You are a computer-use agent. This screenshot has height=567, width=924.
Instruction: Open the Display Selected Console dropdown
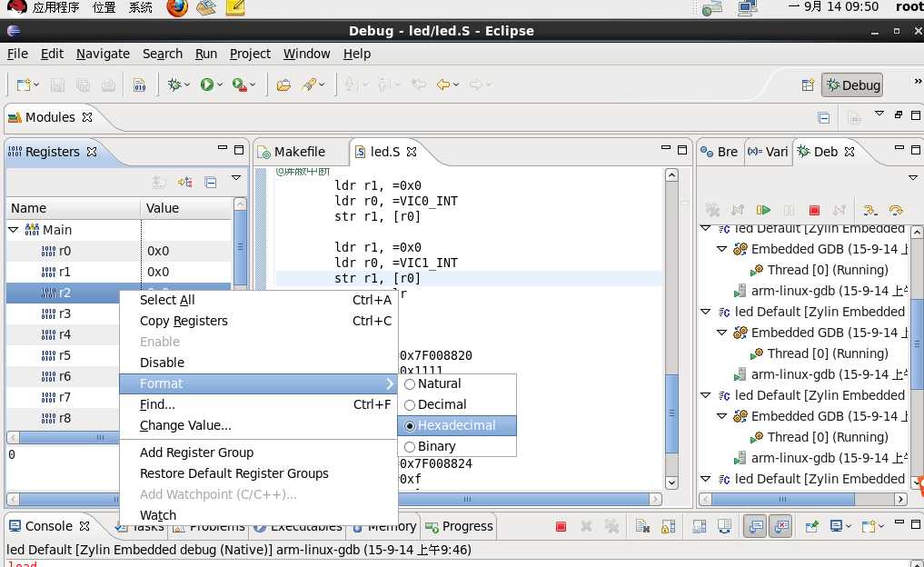point(849,526)
